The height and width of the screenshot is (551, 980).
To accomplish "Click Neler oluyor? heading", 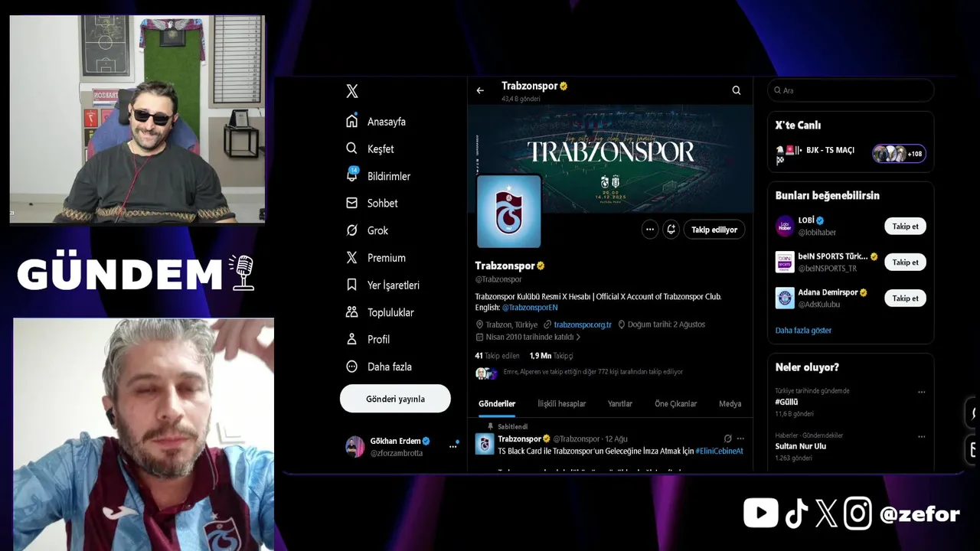I will tap(807, 367).
